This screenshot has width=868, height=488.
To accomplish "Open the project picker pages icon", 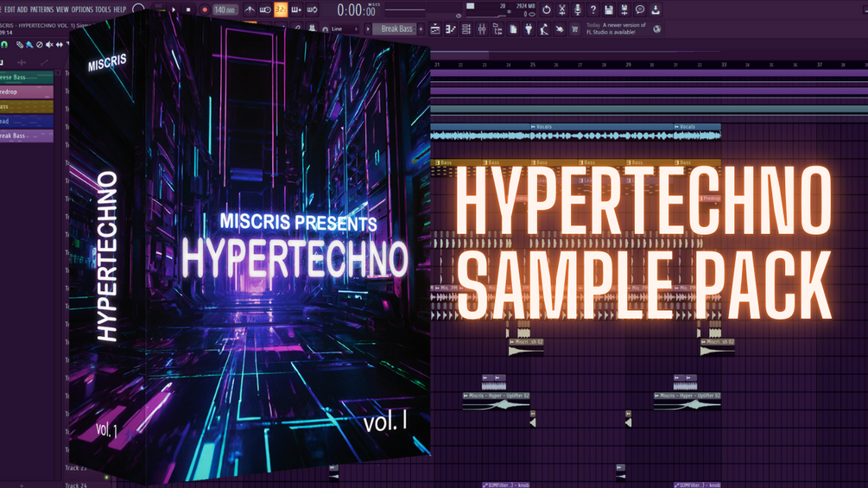I will pyautogui.click(x=513, y=29).
